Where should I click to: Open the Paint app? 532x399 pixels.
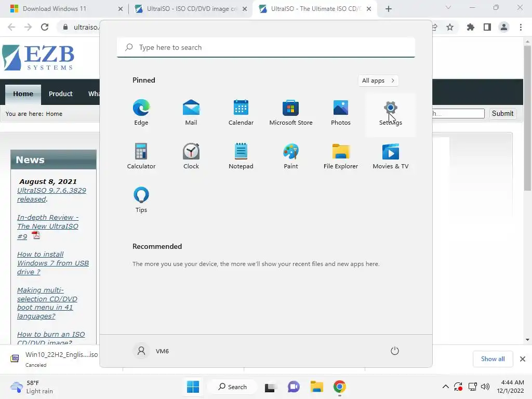[291, 156]
